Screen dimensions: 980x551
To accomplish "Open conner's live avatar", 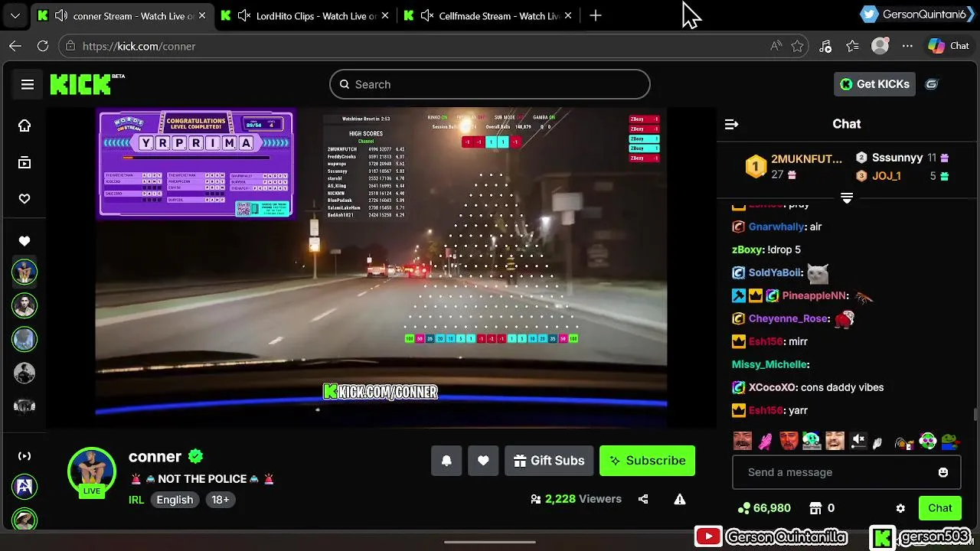I will tap(92, 471).
